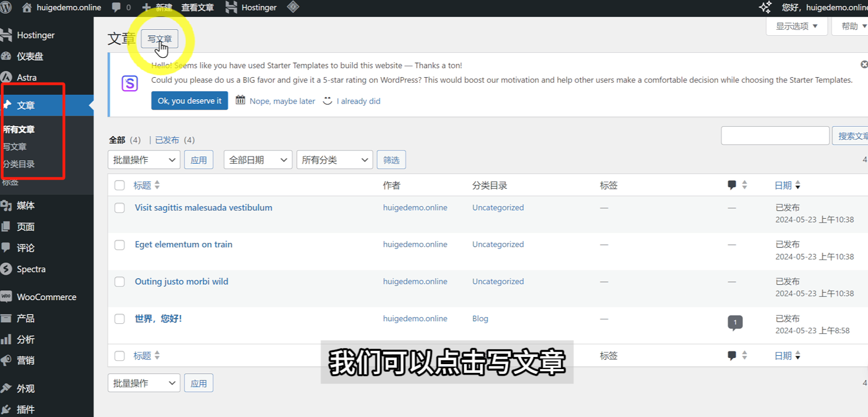This screenshot has width=868, height=417.
Task: Focus the posts search input field
Action: pyautogui.click(x=775, y=136)
